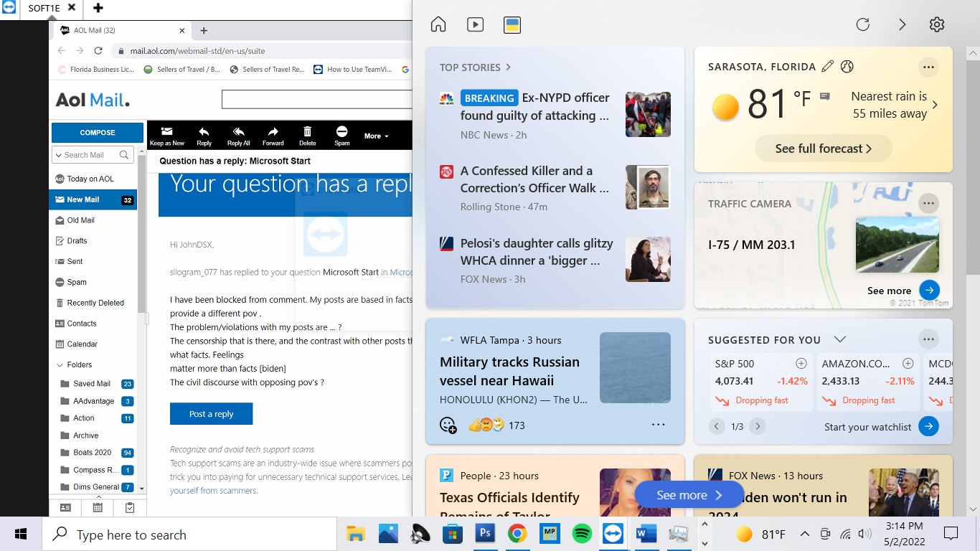The height and width of the screenshot is (551, 980).
Task: Expand the Search Mail dropdown chevron
Action: coord(58,155)
